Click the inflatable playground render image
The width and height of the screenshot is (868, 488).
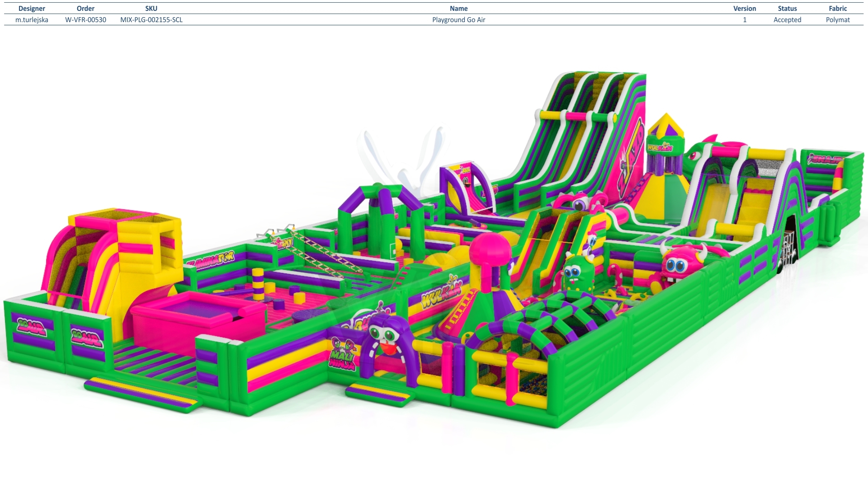(x=434, y=249)
